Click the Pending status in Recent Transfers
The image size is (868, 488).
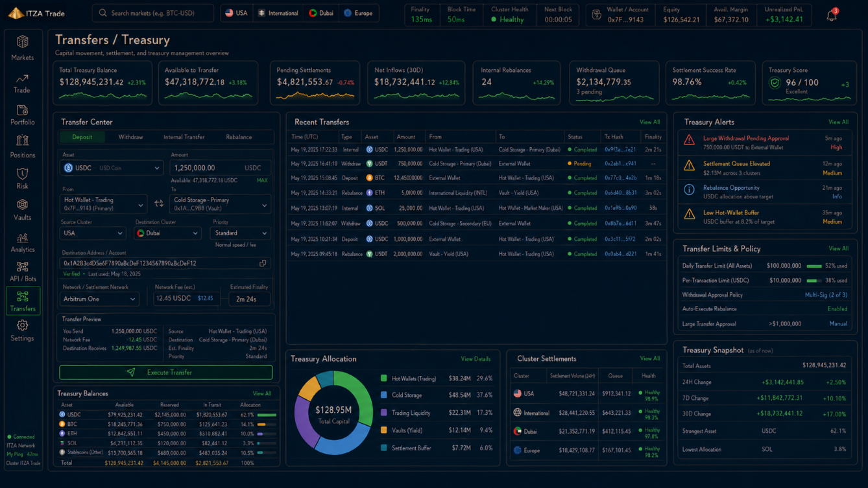coord(579,163)
